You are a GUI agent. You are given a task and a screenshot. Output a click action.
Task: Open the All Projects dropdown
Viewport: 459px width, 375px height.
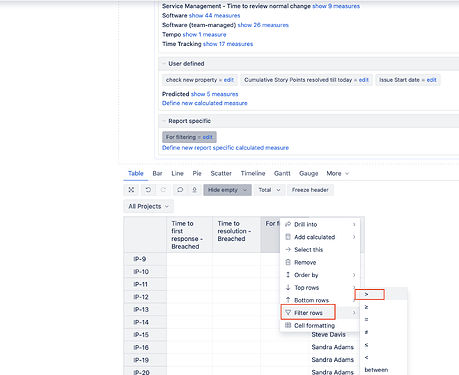click(148, 206)
